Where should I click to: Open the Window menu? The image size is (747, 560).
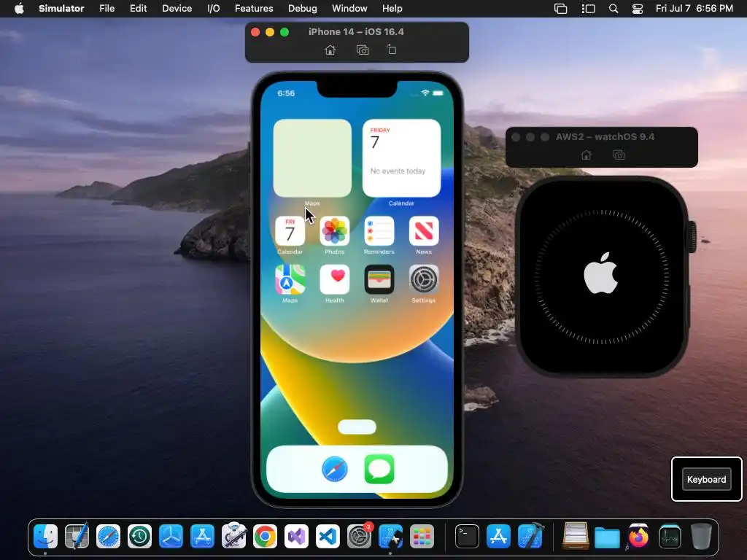tap(349, 9)
